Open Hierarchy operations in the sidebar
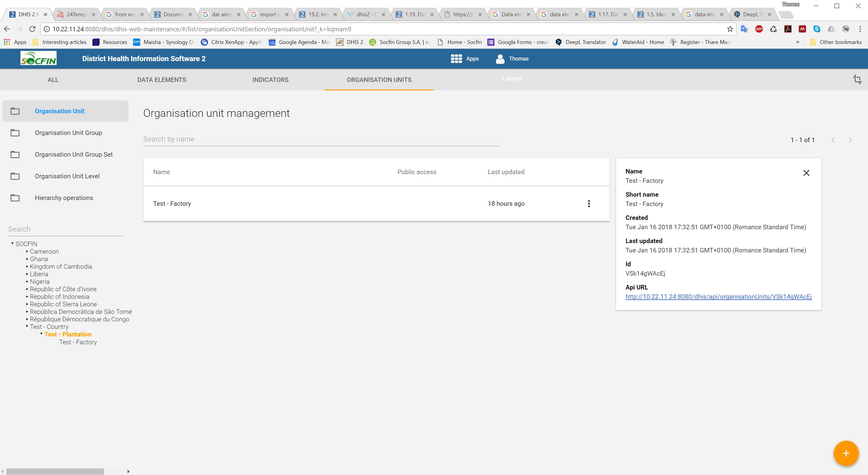868x475 pixels. point(64,198)
